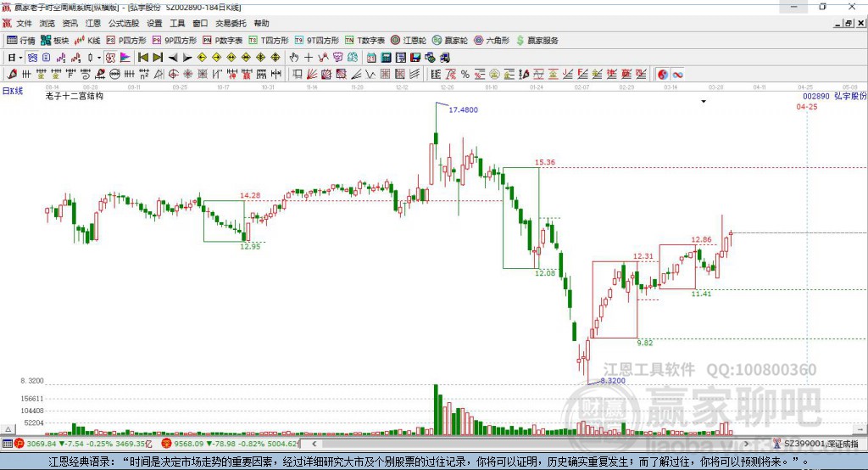Image resolution: width=868 pixels, height=470 pixels.
Task: Switch to the K线 candlestick view
Action: pyautogui.click(x=87, y=41)
